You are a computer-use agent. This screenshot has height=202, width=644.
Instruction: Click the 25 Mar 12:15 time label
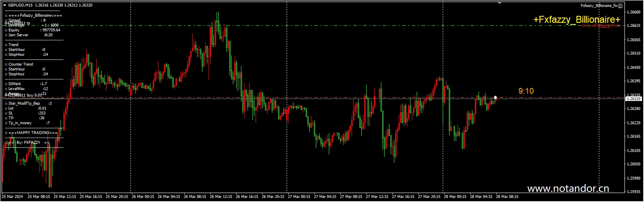65,197
